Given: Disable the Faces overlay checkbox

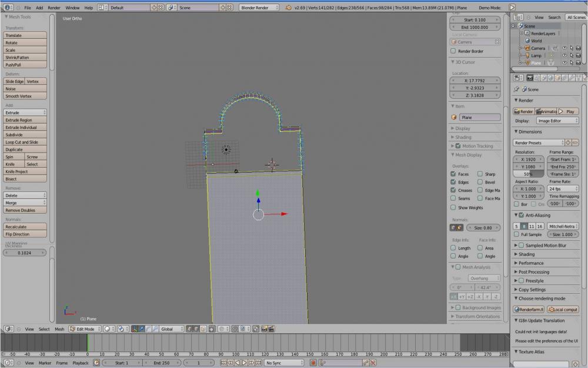Looking at the screenshot, I should click(453, 174).
